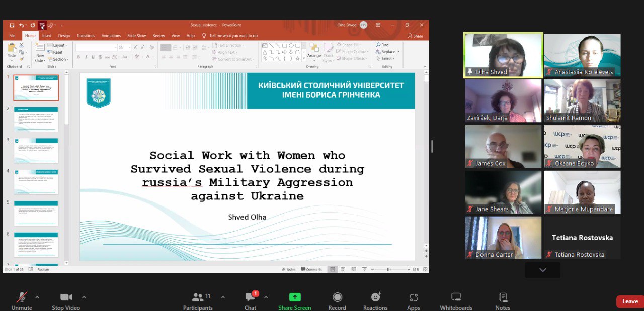
Task: Toggle the slide Notes pane in PowerPoint
Action: pos(289,270)
